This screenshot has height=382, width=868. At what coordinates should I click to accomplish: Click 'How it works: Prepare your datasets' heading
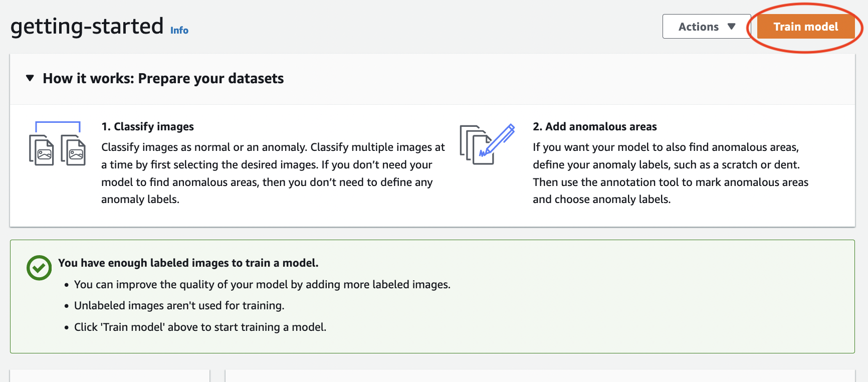coord(163,79)
